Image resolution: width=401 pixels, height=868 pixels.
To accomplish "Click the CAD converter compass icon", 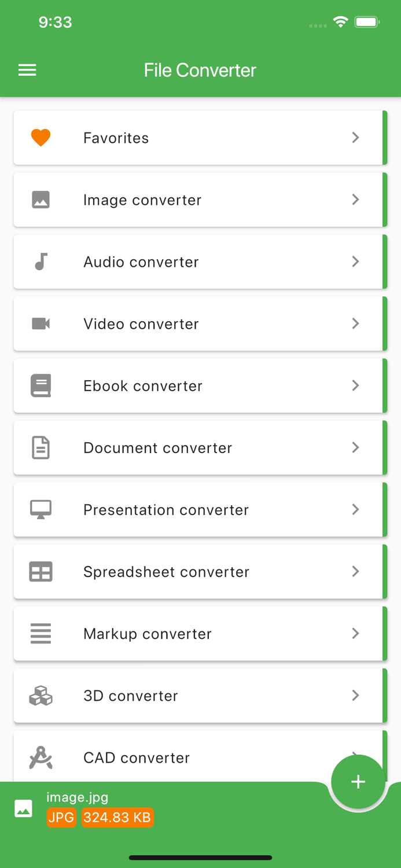I will coord(41,757).
